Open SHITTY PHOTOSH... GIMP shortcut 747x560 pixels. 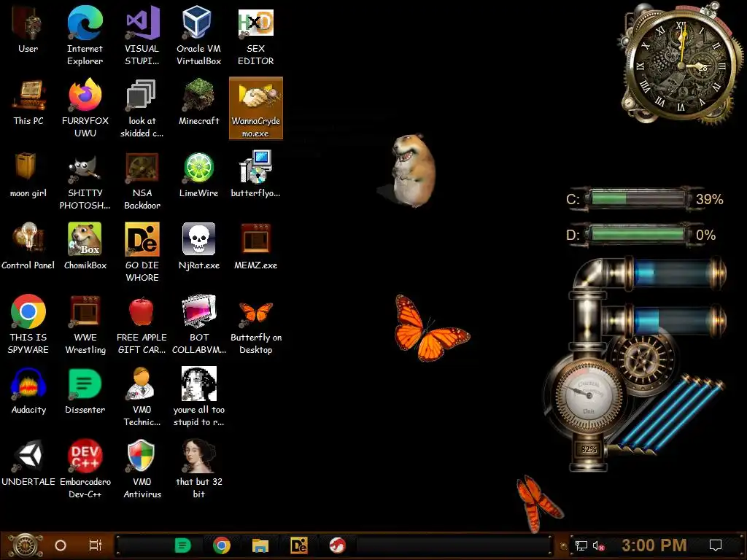coord(85,181)
